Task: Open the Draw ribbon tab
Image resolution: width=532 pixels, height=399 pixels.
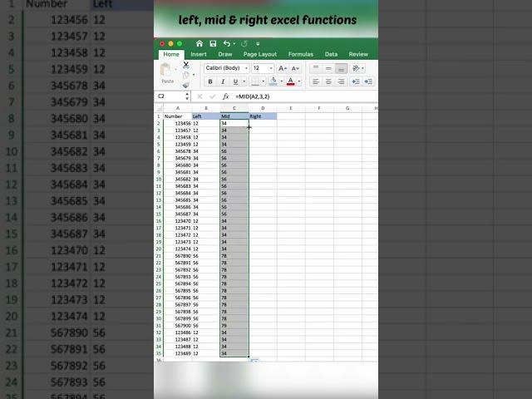Action: tap(225, 54)
